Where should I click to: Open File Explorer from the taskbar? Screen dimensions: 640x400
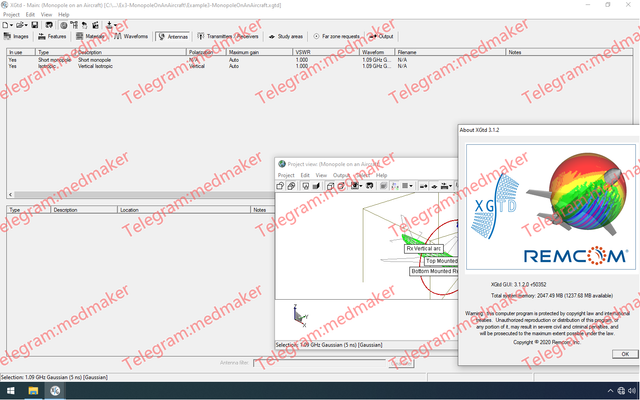[33, 391]
